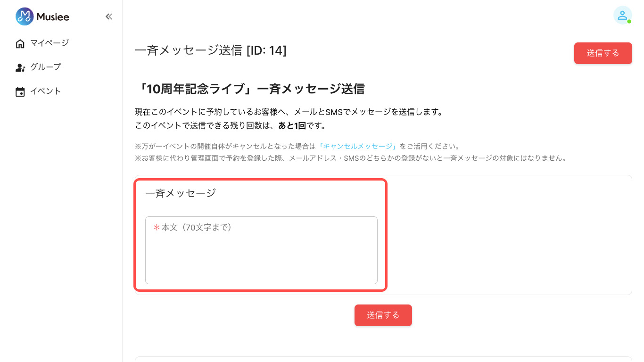Click the calendar event icon
This screenshot has width=644, height=362.
point(20,92)
